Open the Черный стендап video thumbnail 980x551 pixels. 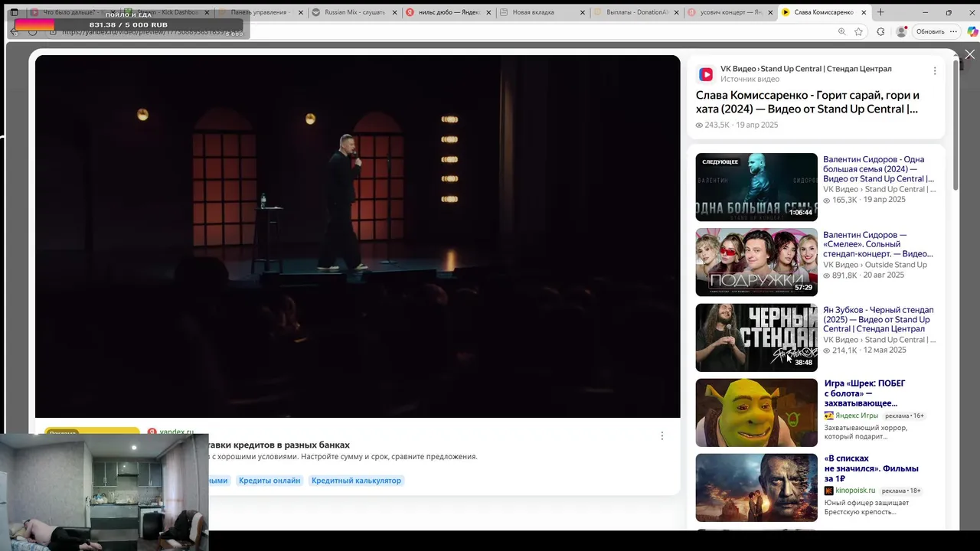pos(756,337)
